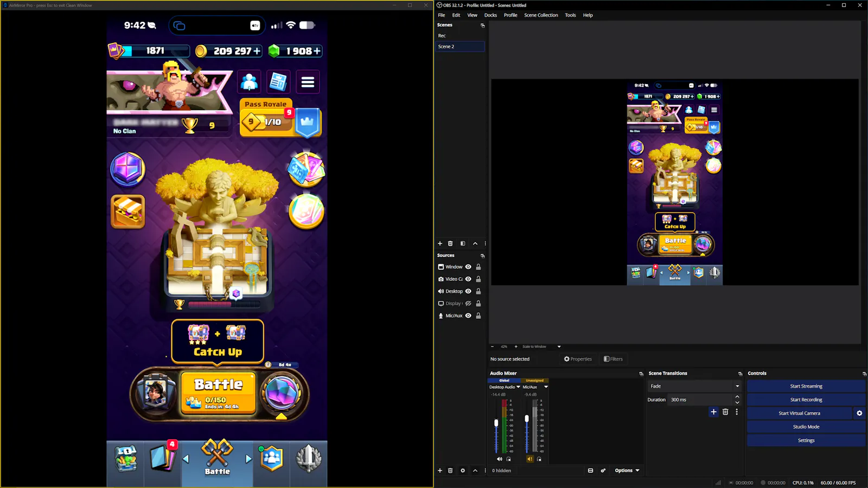The height and width of the screenshot is (488, 868).
Task: Hide the Mic/Aux source
Action: click(468, 316)
